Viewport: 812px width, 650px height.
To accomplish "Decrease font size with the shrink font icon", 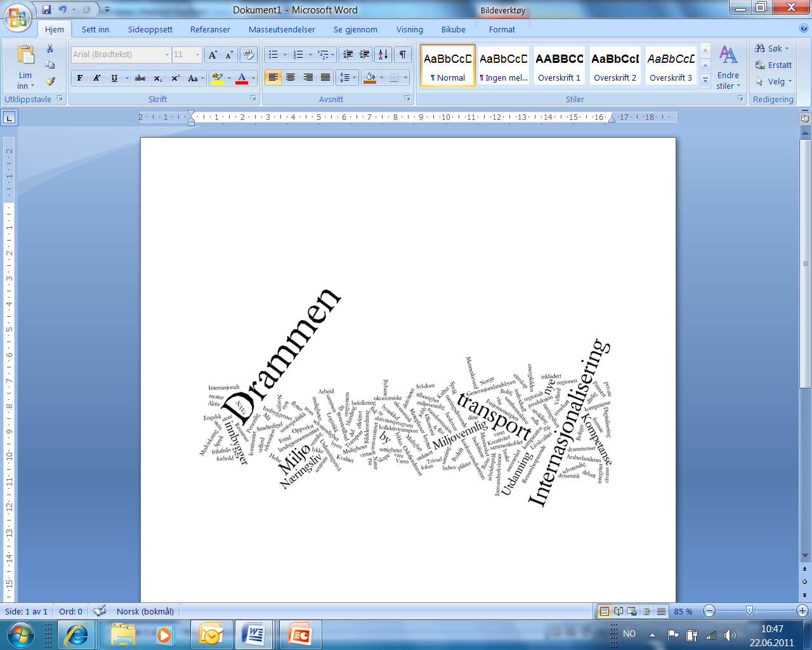I will pos(229,55).
